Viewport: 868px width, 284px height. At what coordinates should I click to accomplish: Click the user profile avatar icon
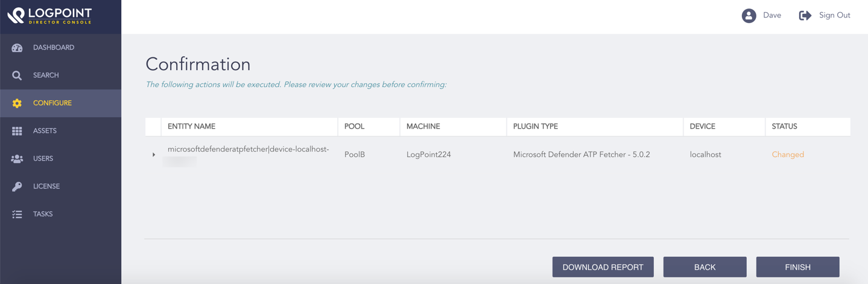point(749,16)
